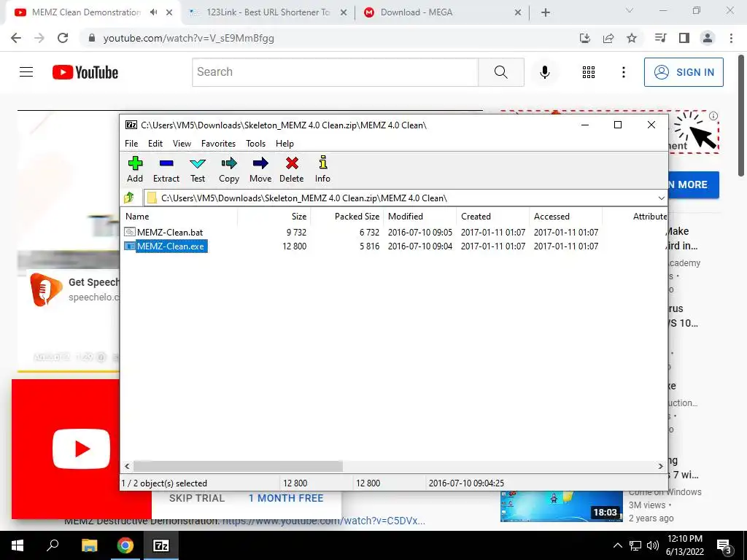The width and height of the screenshot is (747, 560).
Task: Click the 7-Zip address path field
Action: click(400, 198)
